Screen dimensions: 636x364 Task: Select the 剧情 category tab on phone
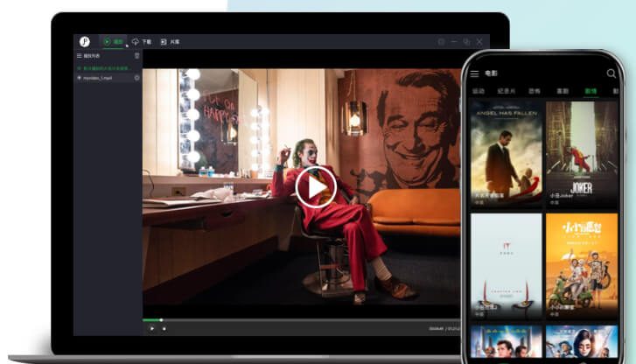(591, 91)
